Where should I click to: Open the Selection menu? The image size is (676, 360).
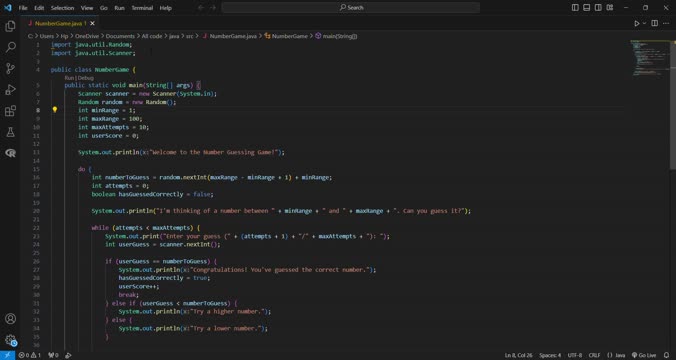click(63, 8)
